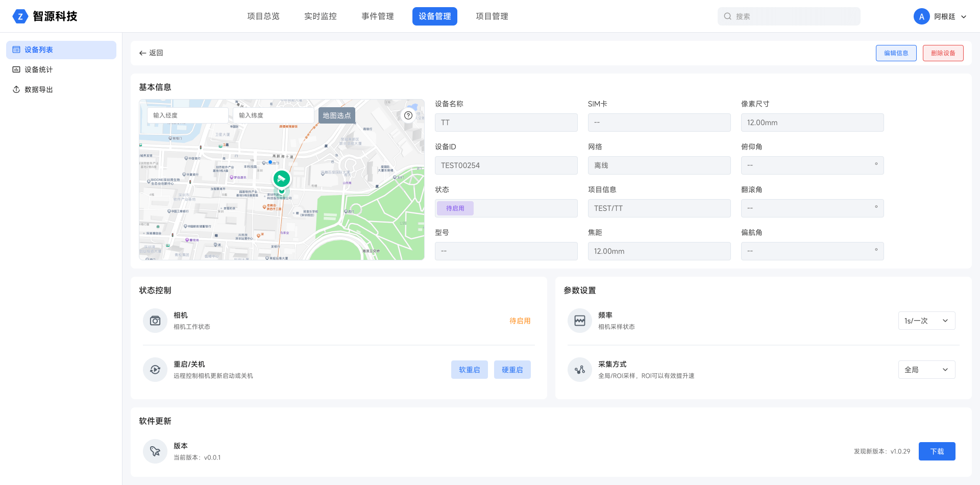980x485 pixels.
Task: Click the 采集方式 nodes icon
Action: tap(580, 370)
